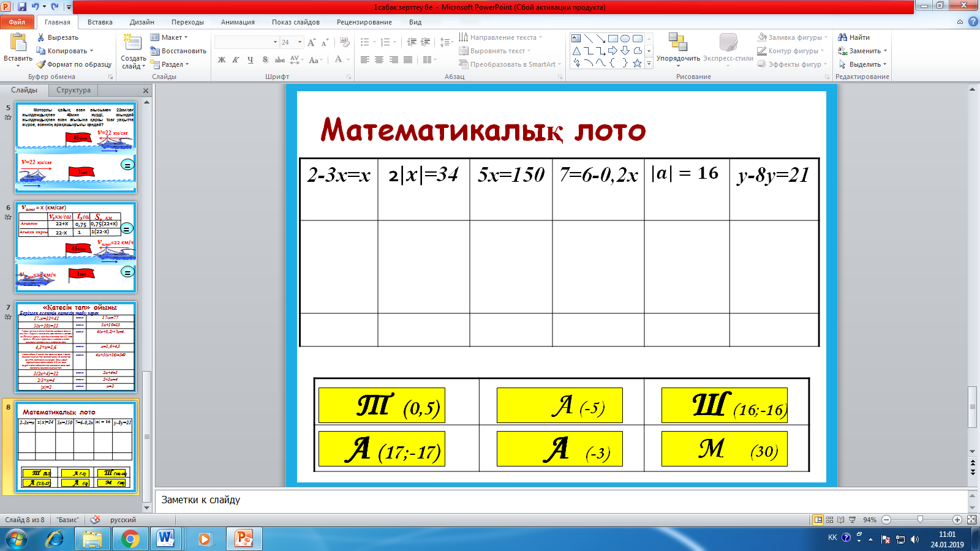
Task: Switch to the Insert (Вставка) tab
Action: point(100,22)
